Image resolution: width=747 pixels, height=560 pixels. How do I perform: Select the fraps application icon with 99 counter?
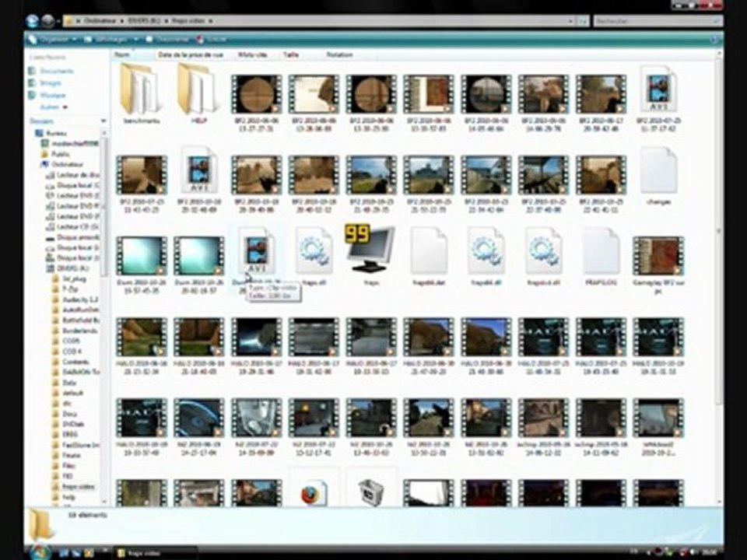pyautogui.click(x=370, y=249)
